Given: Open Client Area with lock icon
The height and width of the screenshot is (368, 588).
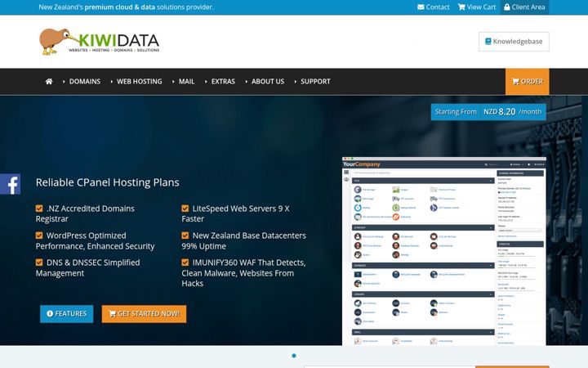Looking at the screenshot, I should [x=524, y=7].
